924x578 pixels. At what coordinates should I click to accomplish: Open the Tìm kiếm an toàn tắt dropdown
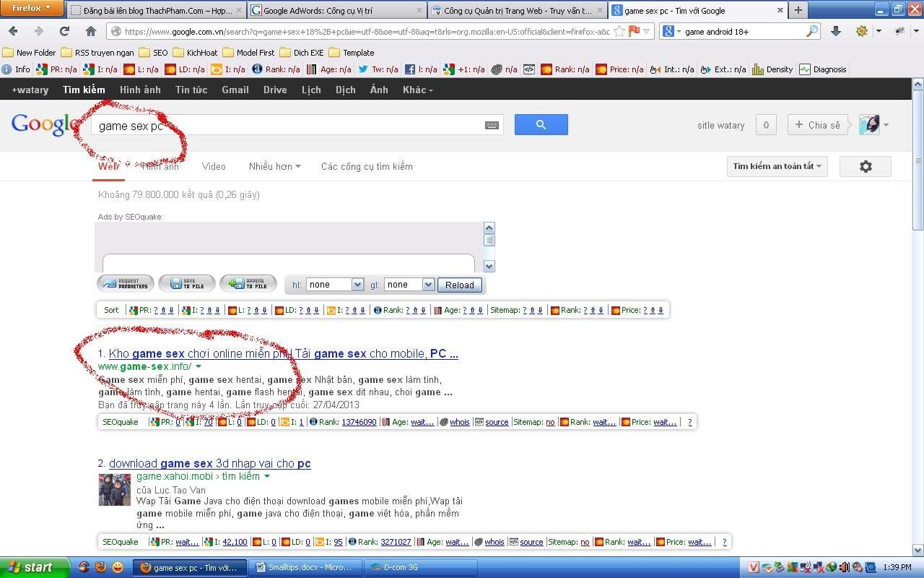777,166
